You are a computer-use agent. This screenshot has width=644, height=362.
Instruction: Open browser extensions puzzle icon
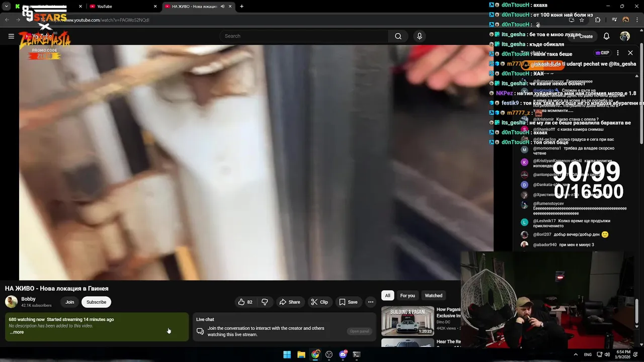coord(598,20)
